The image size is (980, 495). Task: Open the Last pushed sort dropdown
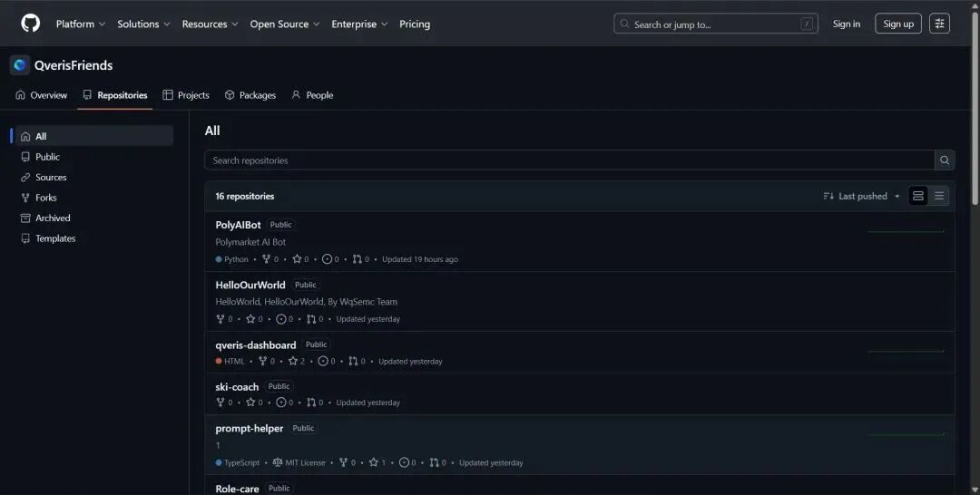click(861, 196)
